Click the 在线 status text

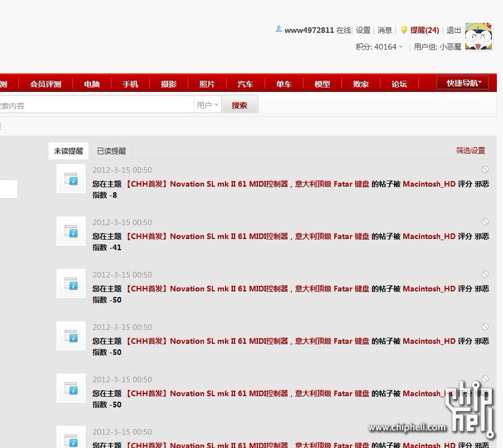coord(344,30)
